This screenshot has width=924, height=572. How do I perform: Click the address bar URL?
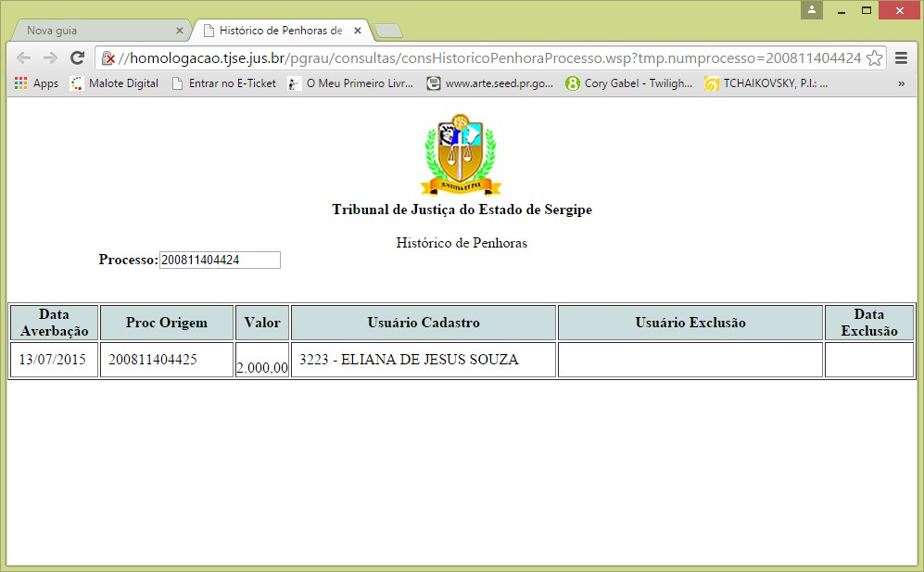click(491, 57)
